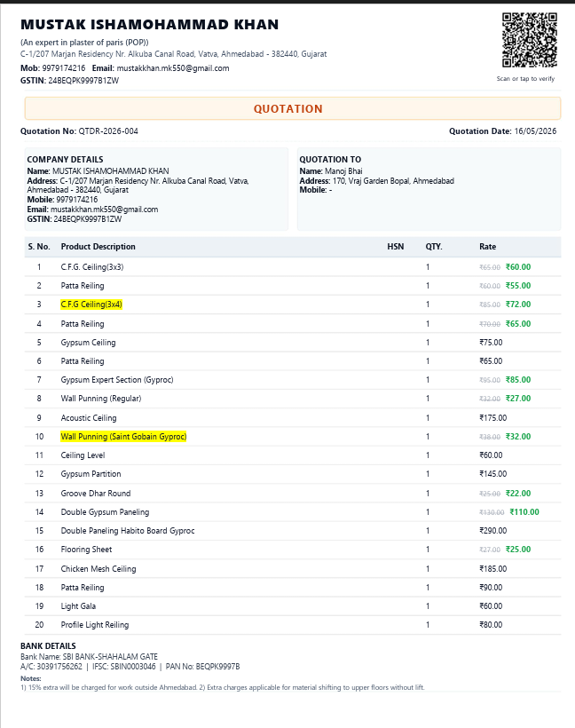Click the S. No. column header

point(39,247)
